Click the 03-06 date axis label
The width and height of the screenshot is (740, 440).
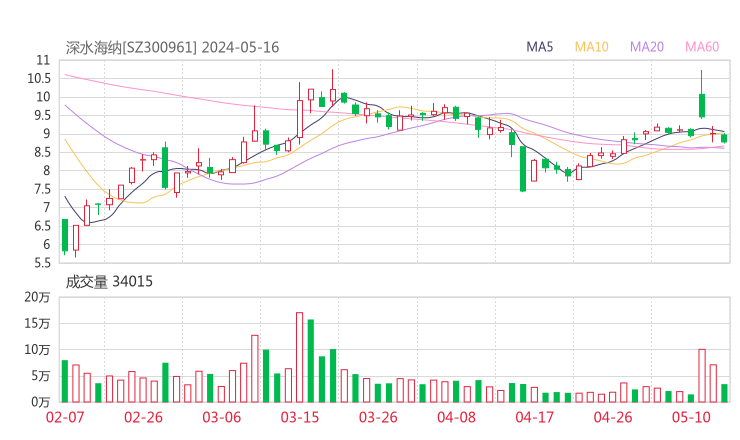[x=221, y=417]
